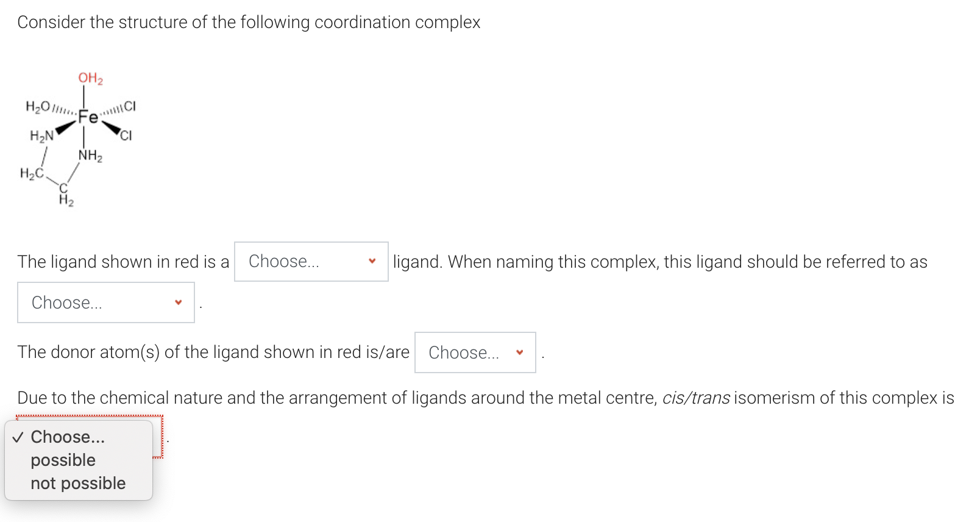Screen dimensions: 980x522
Task: Click the question heading text
Action: point(249,22)
